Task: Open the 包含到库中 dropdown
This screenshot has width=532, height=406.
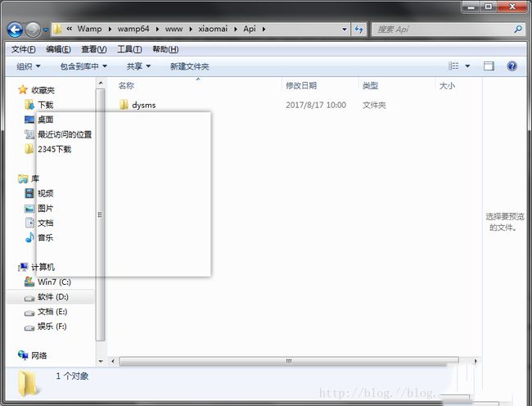Action: click(83, 66)
